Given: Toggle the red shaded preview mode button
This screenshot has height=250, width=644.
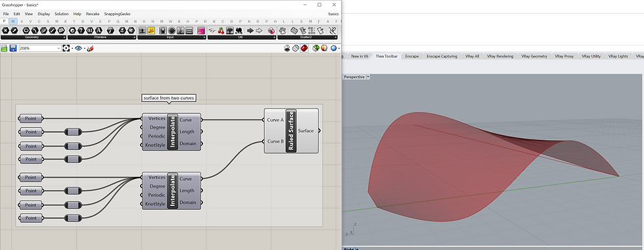Looking at the screenshot, I should (304, 48).
